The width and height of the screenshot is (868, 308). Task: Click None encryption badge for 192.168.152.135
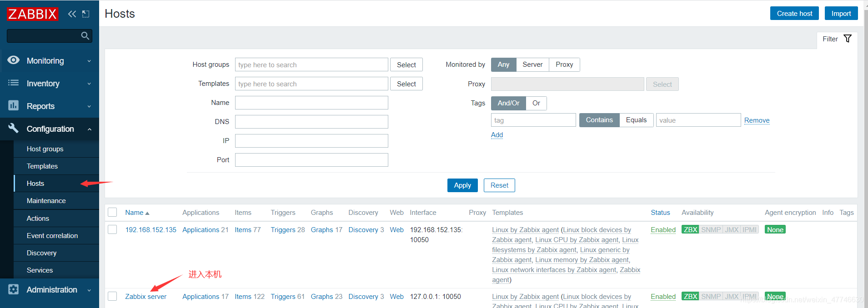pyautogui.click(x=775, y=230)
